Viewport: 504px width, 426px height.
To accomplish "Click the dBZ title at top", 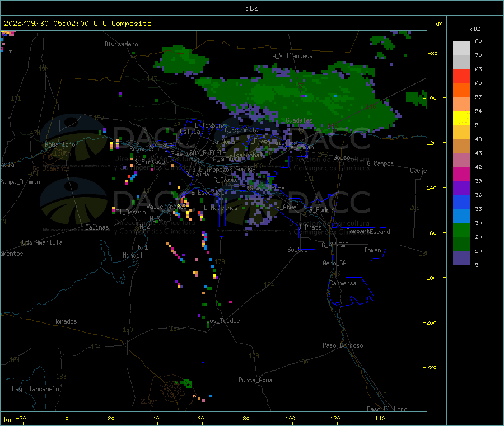I will [251, 8].
